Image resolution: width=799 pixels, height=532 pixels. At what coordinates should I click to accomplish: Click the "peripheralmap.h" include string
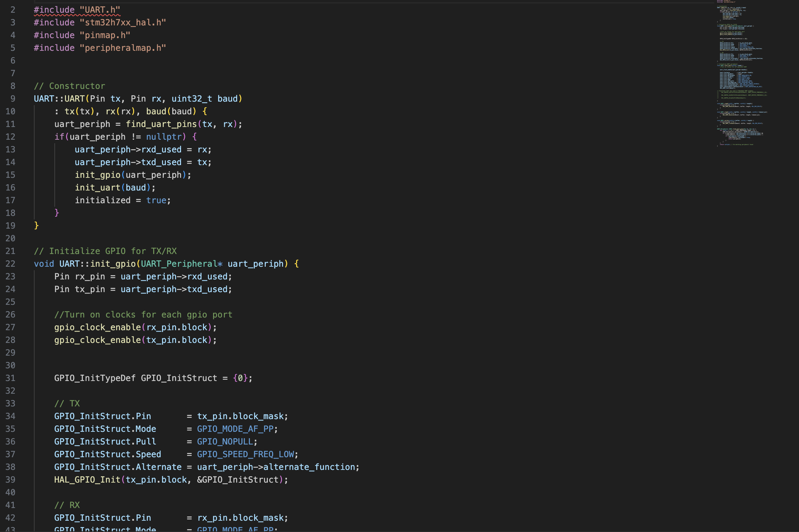click(x=123, y=48)
